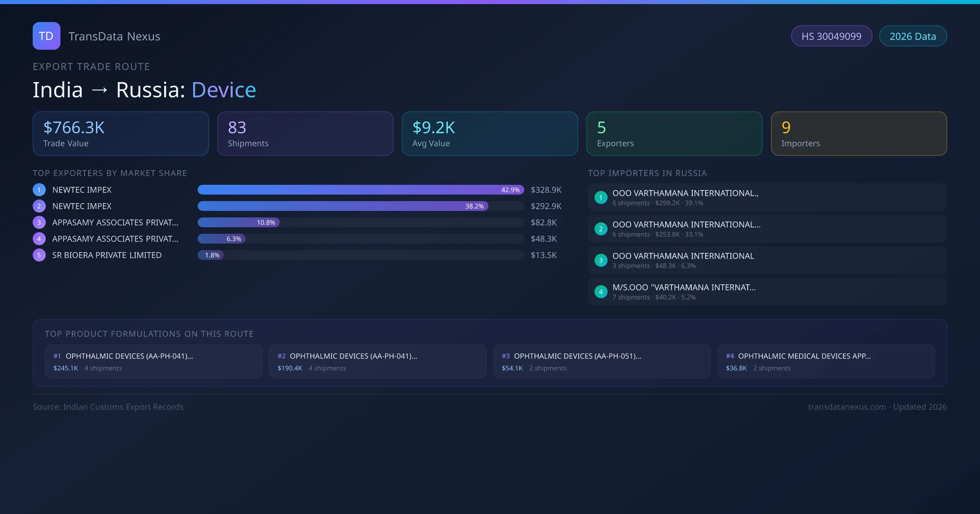Click the HS 30049099 badge
The image size is (980, 514).
tap(831, 36)
